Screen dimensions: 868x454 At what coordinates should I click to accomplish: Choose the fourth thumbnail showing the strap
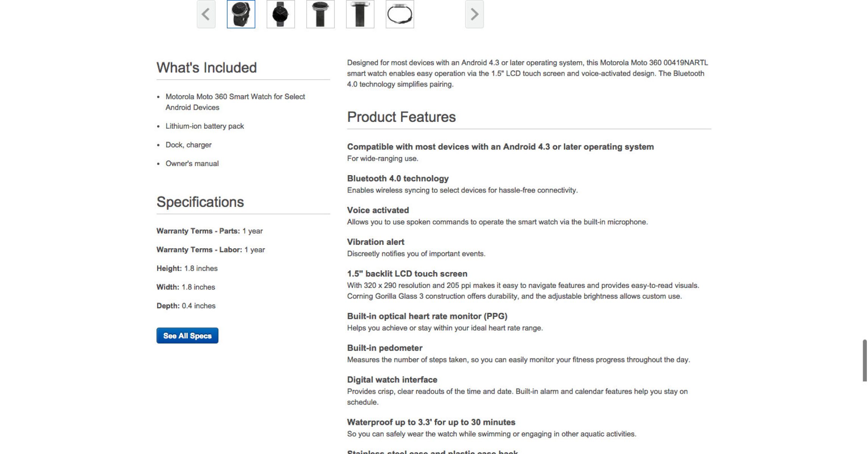[360, 14]
